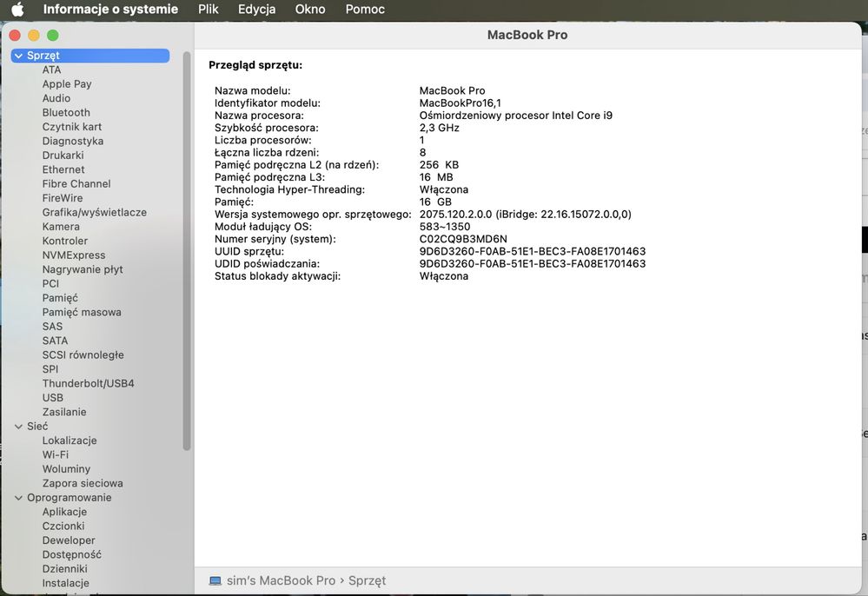The width and height of the screenshot is (868, 596).
Task: Click the processor speed value 2,3 GHz
Action: (x=439, y=128)
